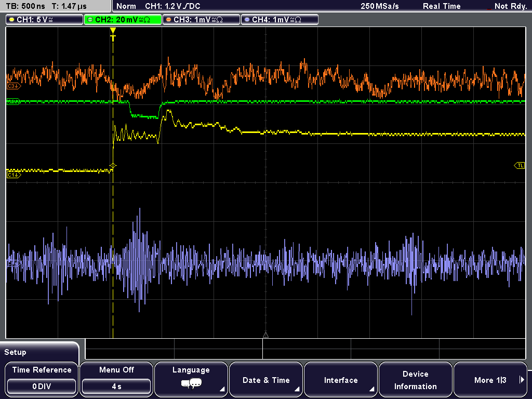The height and width of the screenshot is (399, 532).
Task: Click the yellow trigger time marker T
Action: click(x=113, y=34)
